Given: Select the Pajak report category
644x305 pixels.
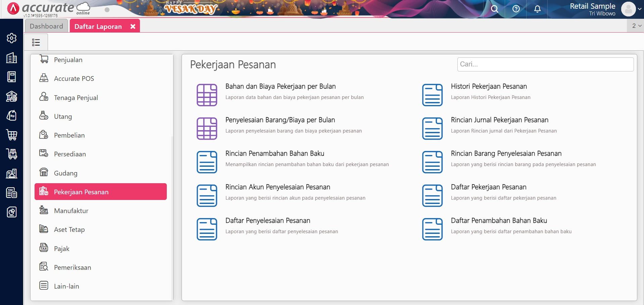Looking at the screenshot, I should [62, 249].
